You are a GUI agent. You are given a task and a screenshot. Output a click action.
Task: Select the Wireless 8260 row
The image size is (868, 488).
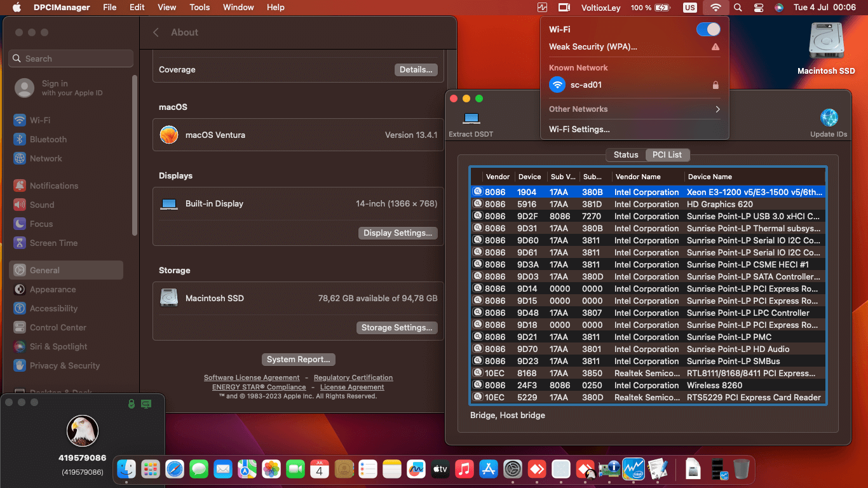coord(648,385)
